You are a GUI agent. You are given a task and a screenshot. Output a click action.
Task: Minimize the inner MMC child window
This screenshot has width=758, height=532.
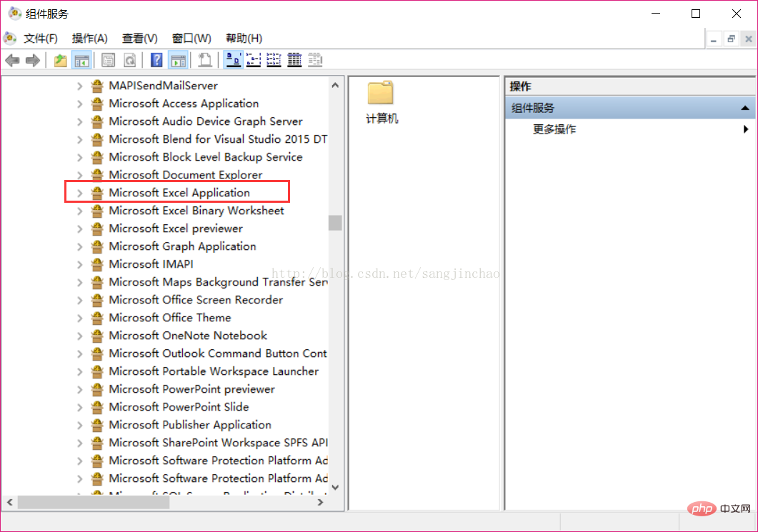click(714, 39)
